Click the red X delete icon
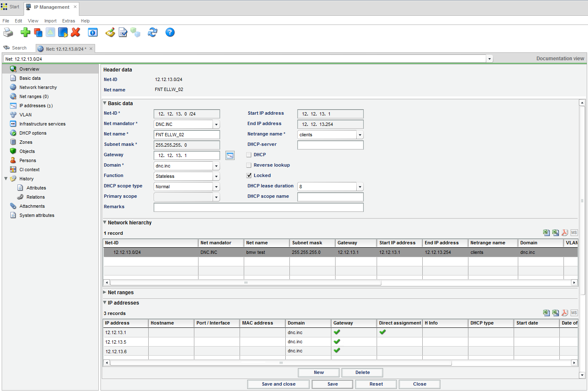Viewport: 588px width, 391px height. coord(76,32)
